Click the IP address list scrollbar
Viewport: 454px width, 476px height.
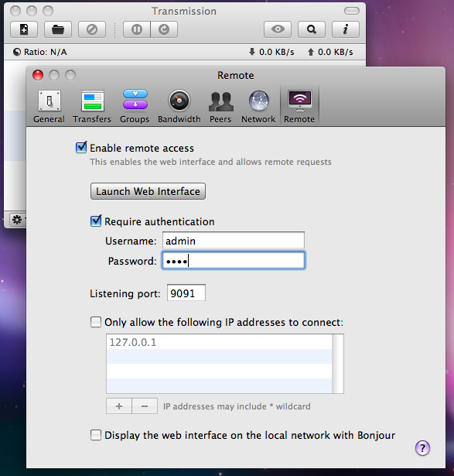click(x=337, y=364)
